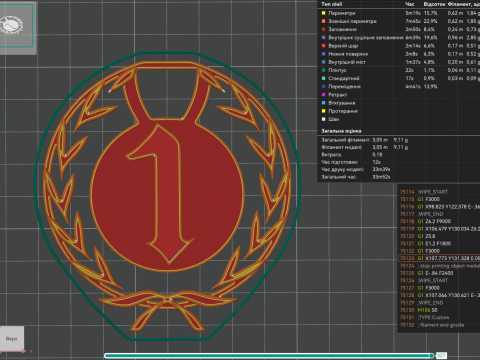
Task: Click the slider value box showing 827
Action: [x=441, y=356]
